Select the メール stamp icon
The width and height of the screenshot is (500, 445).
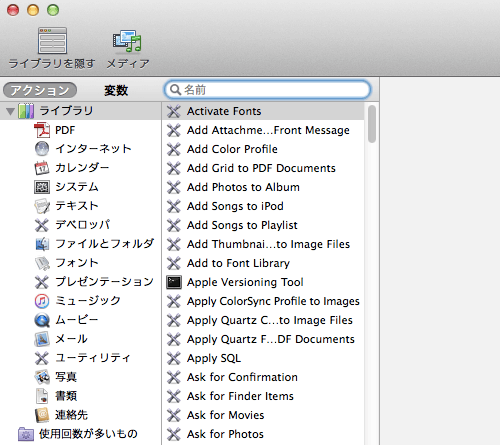(x=42, y=339)
